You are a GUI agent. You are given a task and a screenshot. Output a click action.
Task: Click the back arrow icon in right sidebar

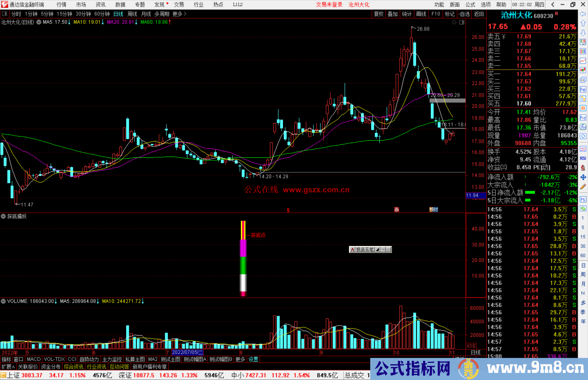coord(583,14)
